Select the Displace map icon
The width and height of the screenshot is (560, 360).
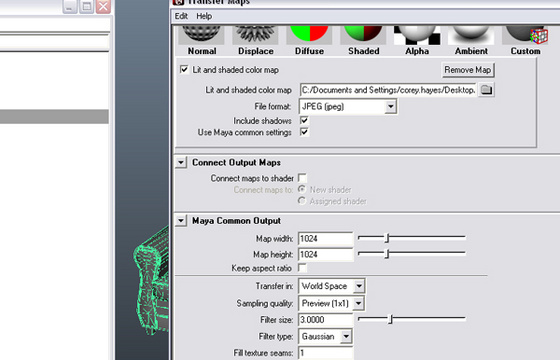[255, 35]
